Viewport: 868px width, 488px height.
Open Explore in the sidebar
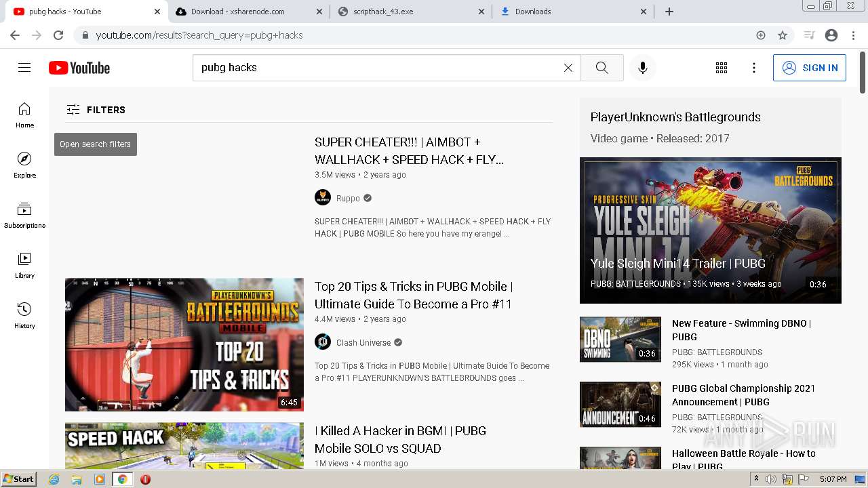pyautogui.click(x=24, y=165)
